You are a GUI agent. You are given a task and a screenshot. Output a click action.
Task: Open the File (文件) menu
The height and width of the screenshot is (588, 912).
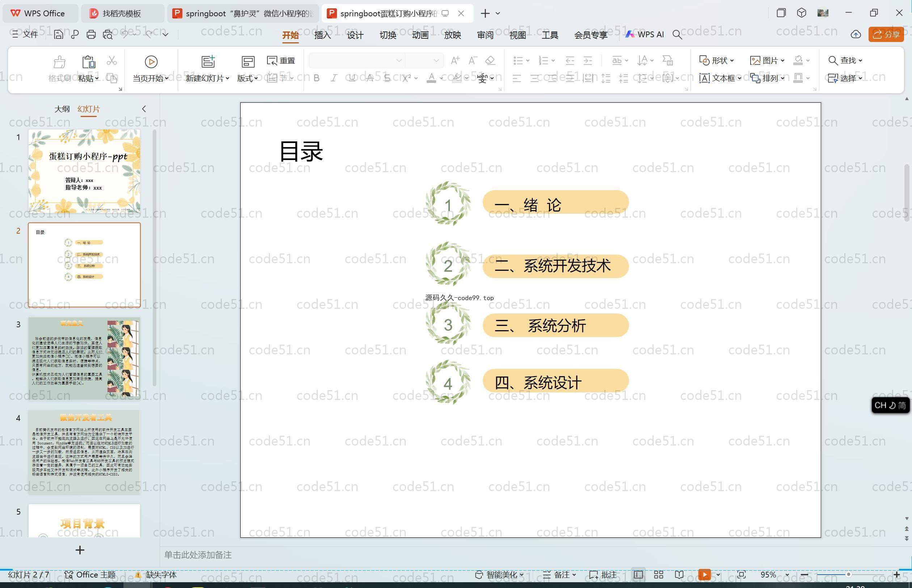25,34
